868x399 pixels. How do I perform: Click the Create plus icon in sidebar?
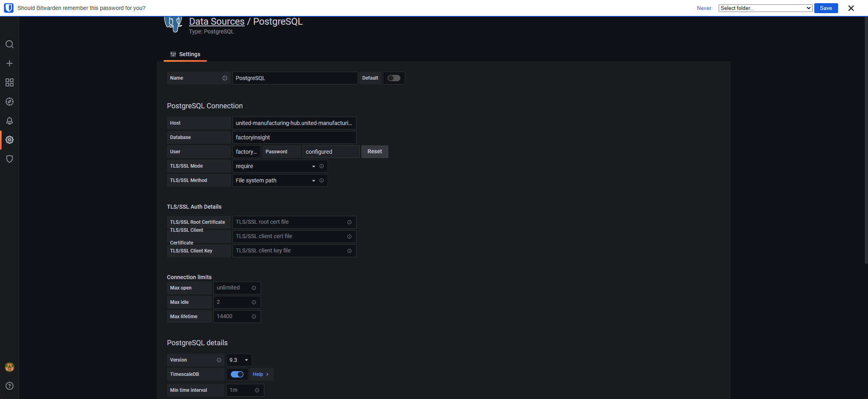click(10, 63)
